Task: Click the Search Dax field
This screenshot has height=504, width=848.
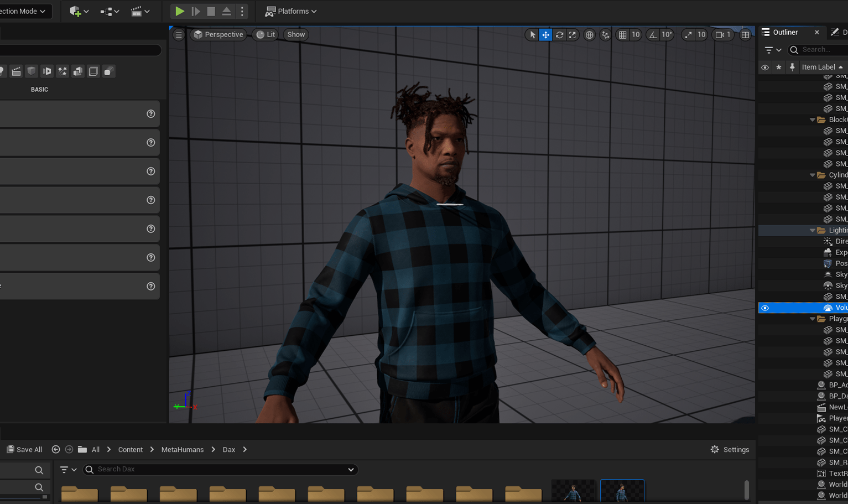Action: (220, 470)
